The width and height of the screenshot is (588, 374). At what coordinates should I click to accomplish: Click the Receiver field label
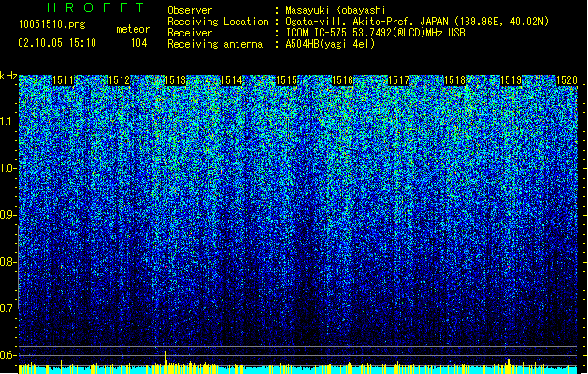(x=190, y=33)
